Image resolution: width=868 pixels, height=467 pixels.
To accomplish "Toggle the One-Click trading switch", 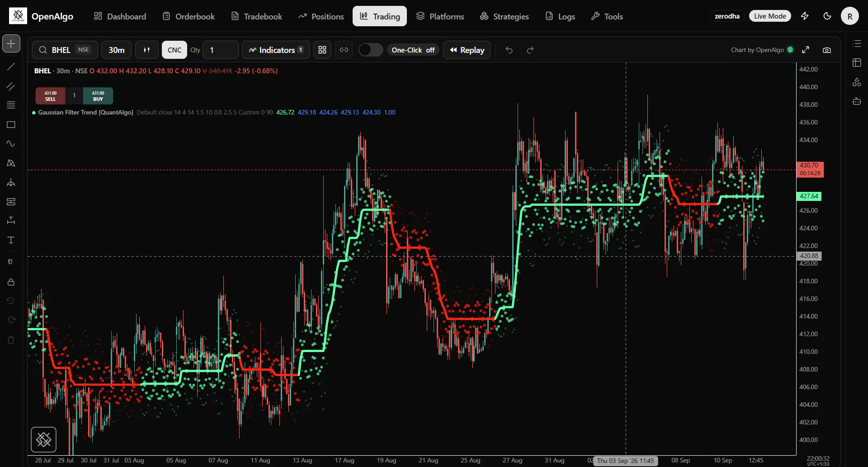I will (371, 50).
